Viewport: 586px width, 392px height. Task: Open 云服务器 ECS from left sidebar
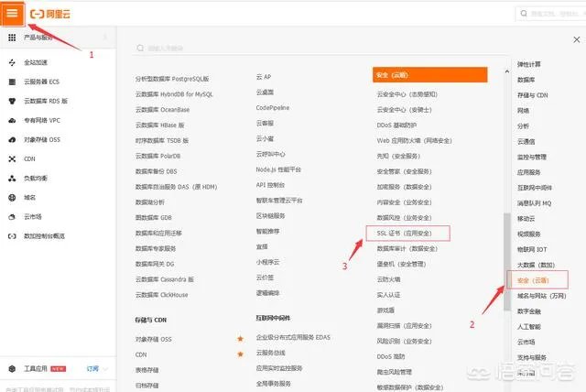click(x=41, y=82)
